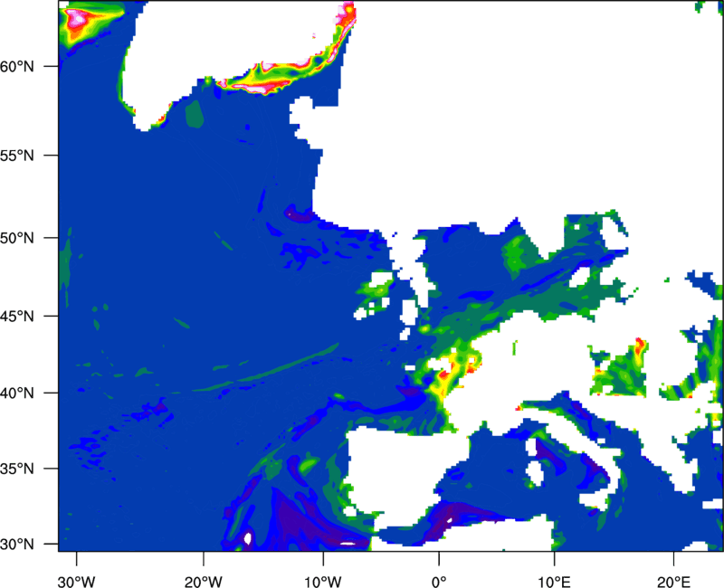Click the 30°W longitude label
The width and height of the screenshot is (724, 588).
click(x=77, y=582)
